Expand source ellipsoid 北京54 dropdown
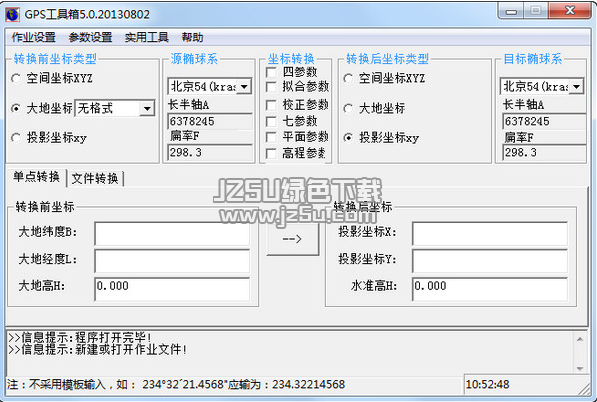 click(244, 86)
